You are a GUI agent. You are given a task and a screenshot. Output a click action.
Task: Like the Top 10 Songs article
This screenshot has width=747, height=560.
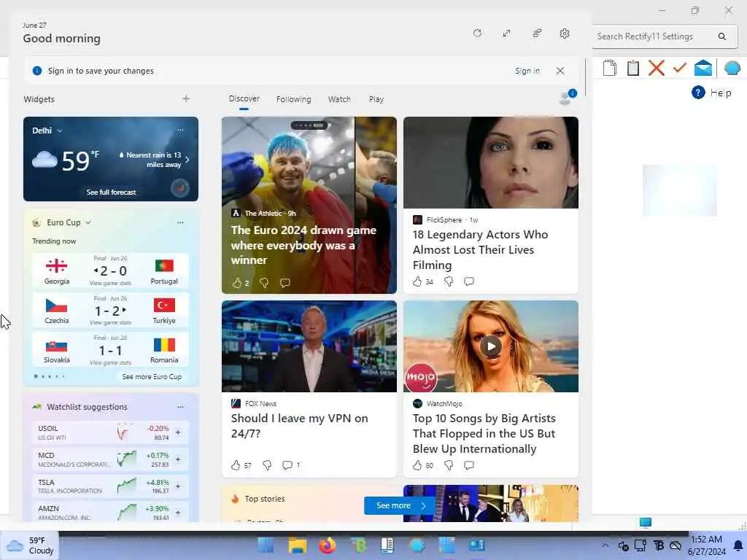(x=417, y=464)
